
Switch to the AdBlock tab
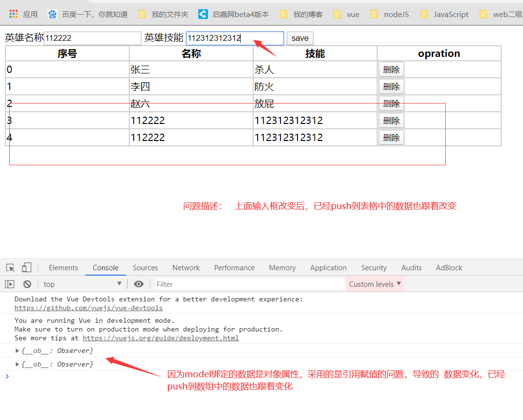(449, 267)
